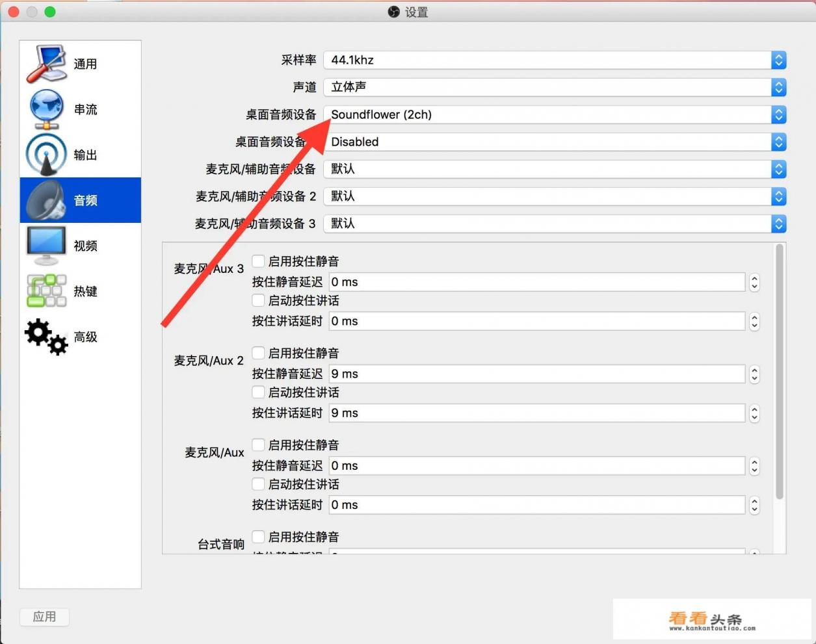The width and height of the screenshot is (816, 644).
Task: Click the 应用 apply button
Action: tap(44, 617)
